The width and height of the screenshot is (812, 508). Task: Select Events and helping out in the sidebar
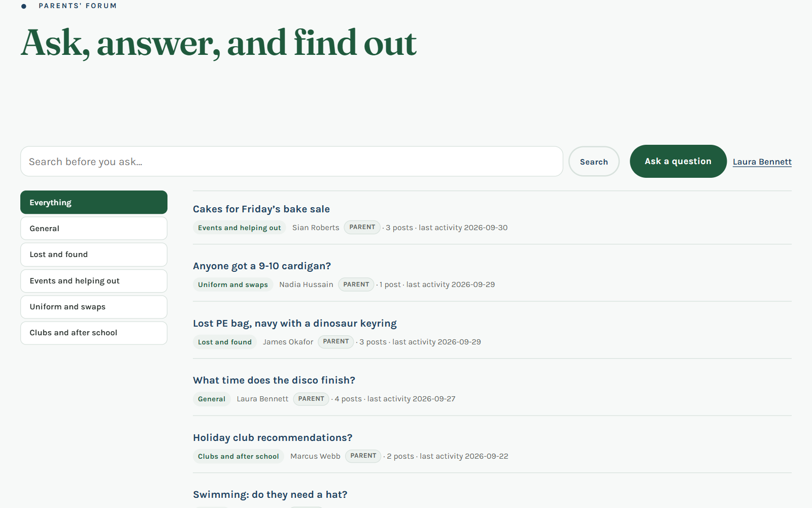tap(94, 281)
